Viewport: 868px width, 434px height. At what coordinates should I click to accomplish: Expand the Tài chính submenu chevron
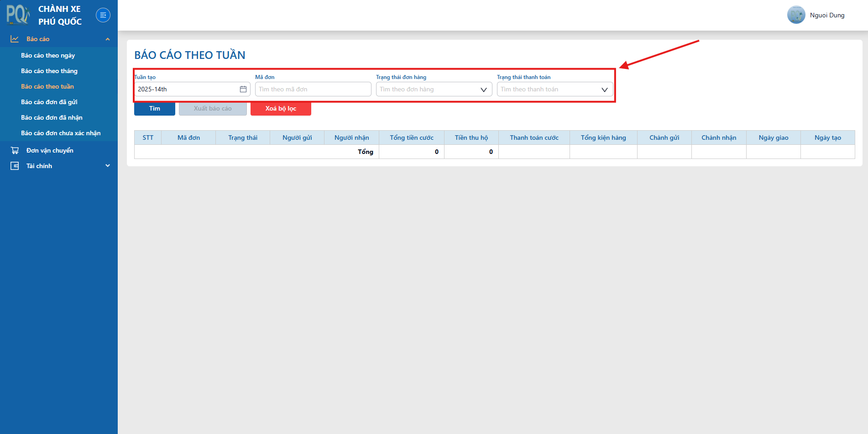108,166
